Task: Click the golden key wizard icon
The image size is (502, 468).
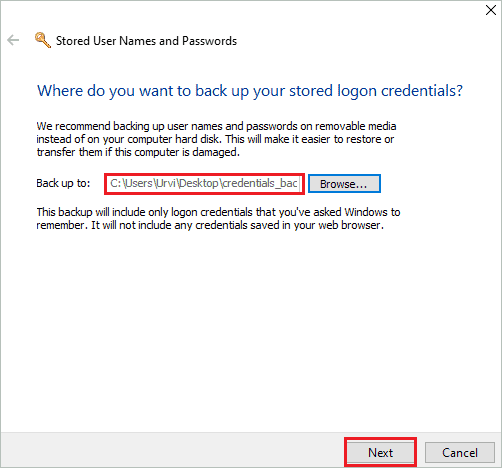Action: click(x=43, y=40)
